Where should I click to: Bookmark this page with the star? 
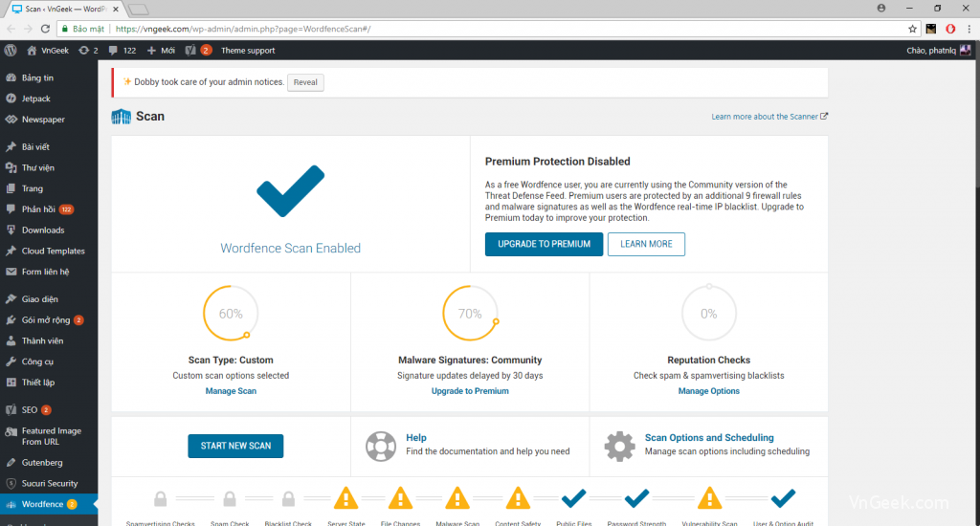point(912,29)
